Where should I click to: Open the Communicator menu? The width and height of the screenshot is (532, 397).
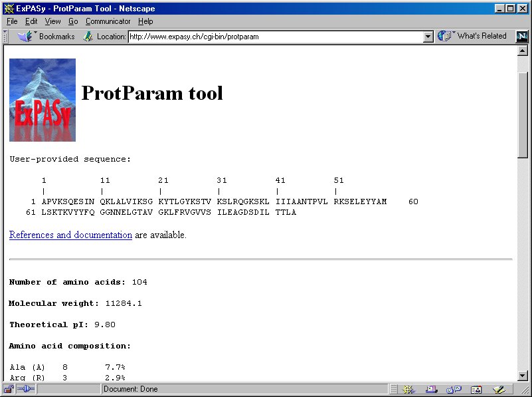pyautogui.click(x=108, y=21)
